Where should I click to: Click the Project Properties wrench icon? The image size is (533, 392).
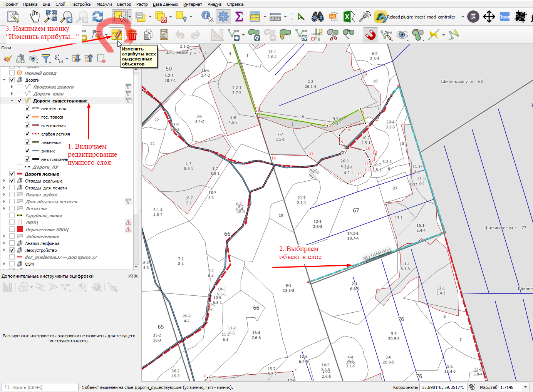click(x=13, y=17)
